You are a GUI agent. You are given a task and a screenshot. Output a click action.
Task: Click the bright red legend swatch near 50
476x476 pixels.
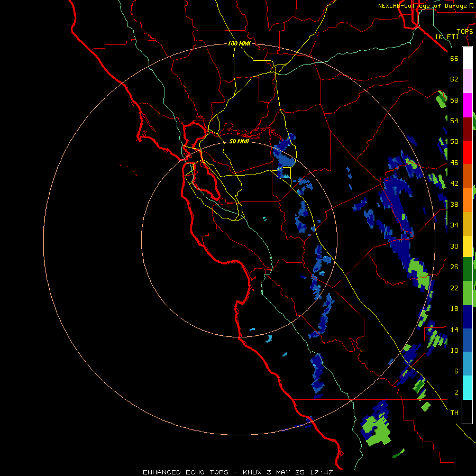467,152
